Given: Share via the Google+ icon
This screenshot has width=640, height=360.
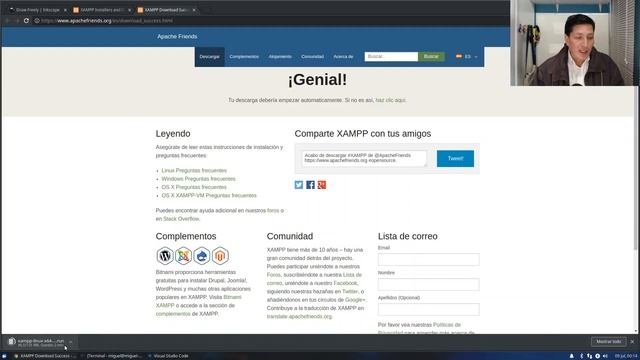Looking at the screenshot, I should pyautogui.click(x=322, y=185).
